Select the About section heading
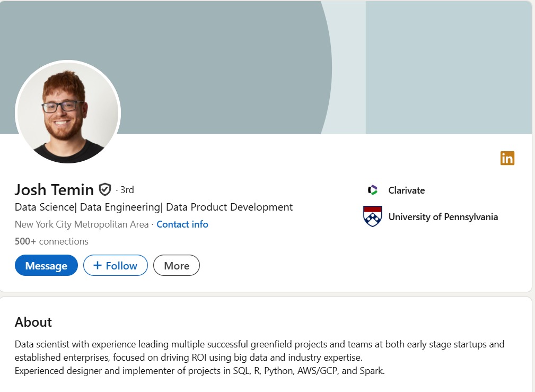Image resolution: width=535 pixels, height=392 pixels. [33, 322]
